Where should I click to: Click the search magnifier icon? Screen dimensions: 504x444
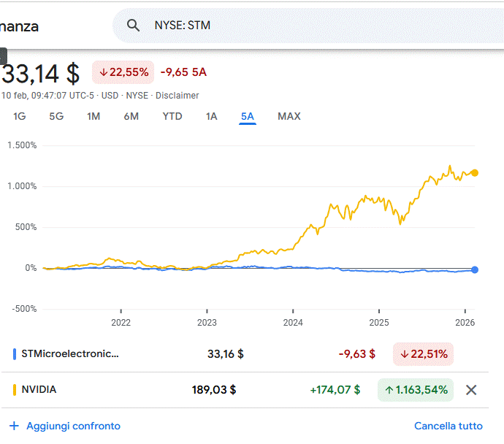(x=133, y=26)
